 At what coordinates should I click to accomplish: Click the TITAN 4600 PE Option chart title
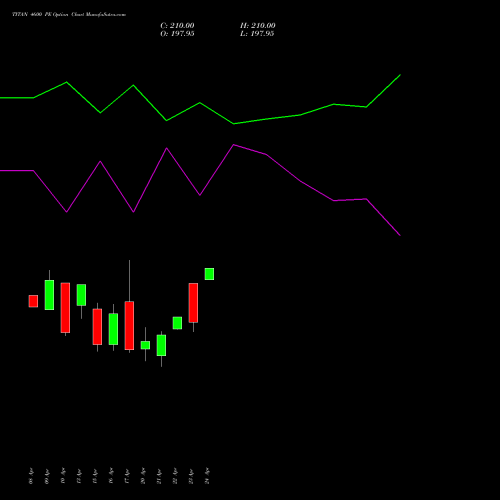pyautogui.click(x=69, y=15)
